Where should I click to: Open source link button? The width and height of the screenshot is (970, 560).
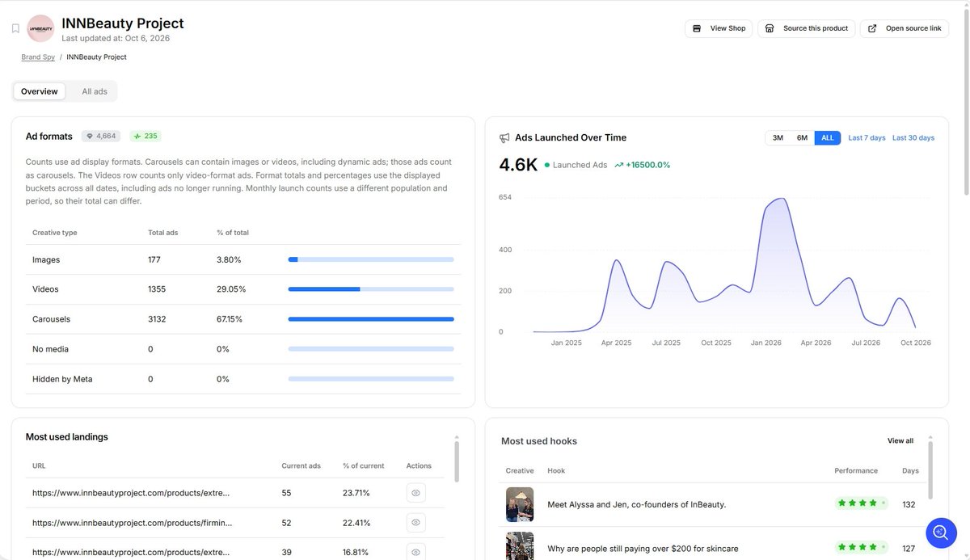[905, 28]
